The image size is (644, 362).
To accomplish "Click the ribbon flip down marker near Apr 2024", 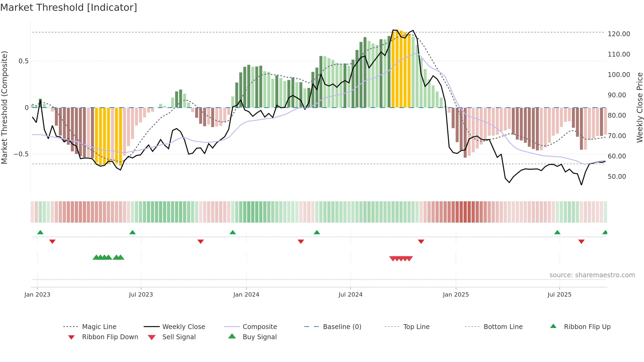I will coord(301,242).
